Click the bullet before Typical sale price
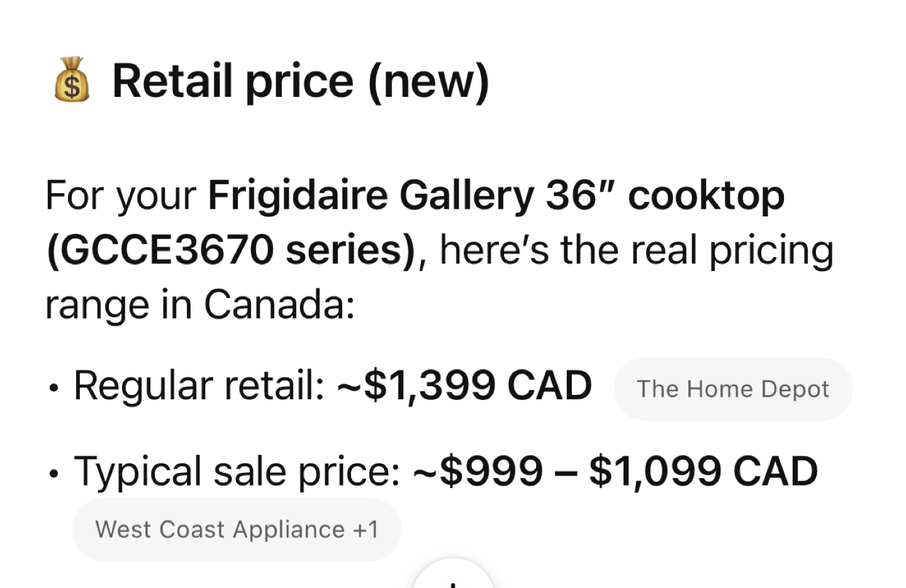The image size is (906, 588). coord(55,473)
